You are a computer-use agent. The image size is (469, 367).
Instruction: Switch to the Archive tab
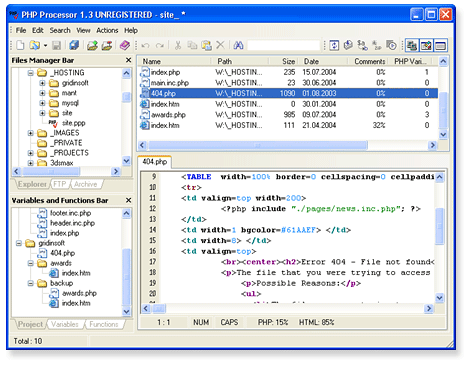pyautogui.click(x=86, y=184)
